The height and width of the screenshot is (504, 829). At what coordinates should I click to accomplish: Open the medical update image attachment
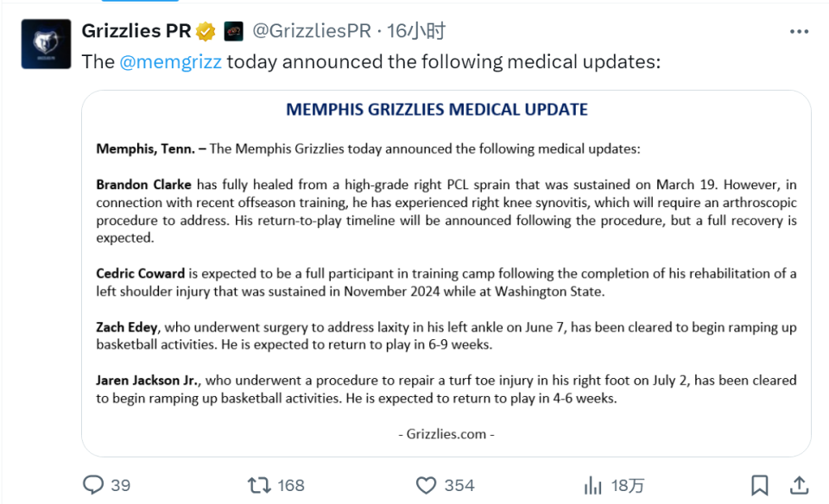[446, 273]
